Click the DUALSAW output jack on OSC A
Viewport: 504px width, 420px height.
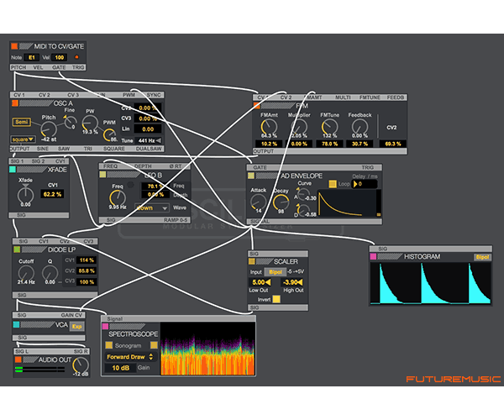pos(149,149)
